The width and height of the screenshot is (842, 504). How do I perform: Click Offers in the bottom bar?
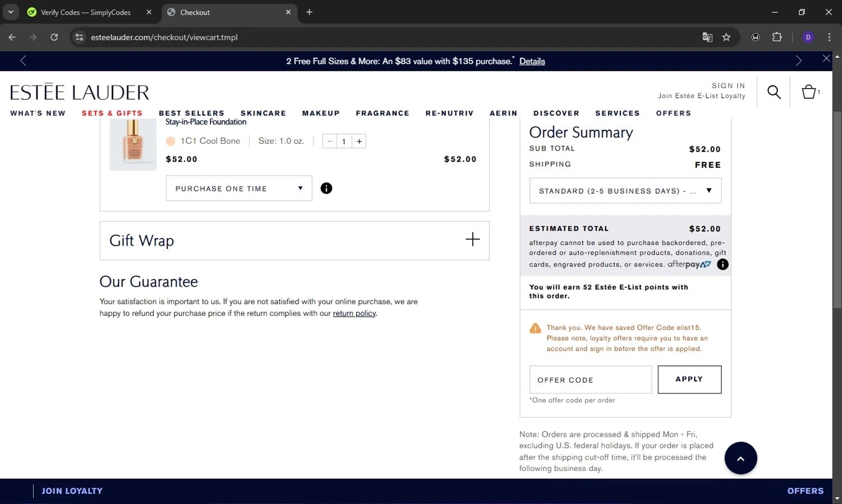(806, 491)
